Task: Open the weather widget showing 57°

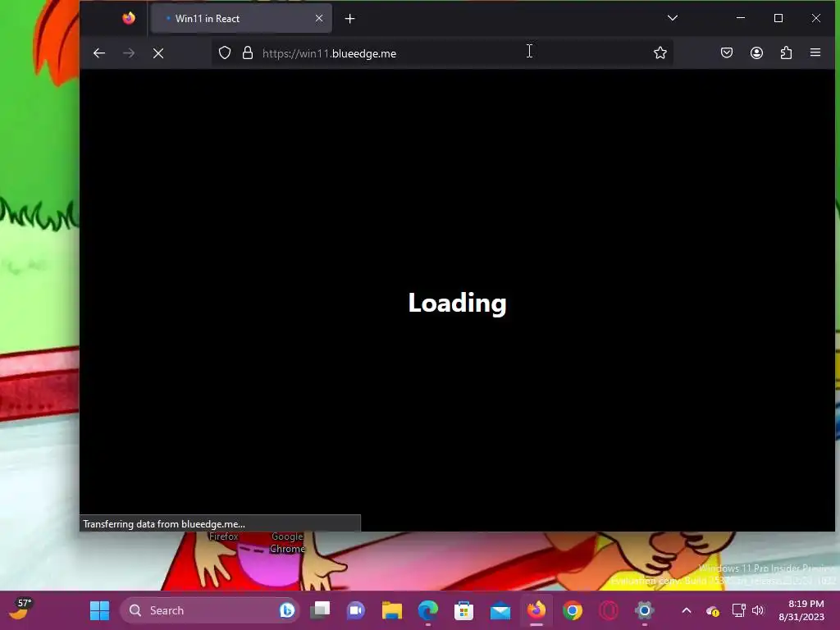Action: [21, 609]
